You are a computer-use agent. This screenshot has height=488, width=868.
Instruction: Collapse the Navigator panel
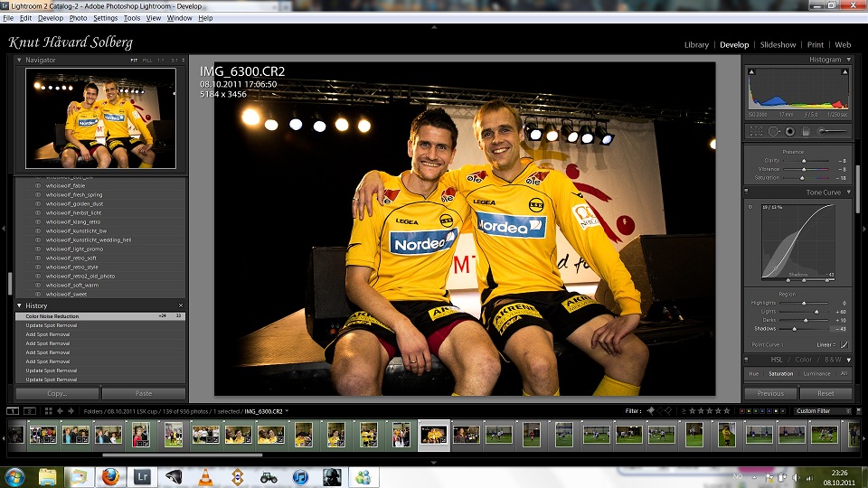[x=19, y=60]
